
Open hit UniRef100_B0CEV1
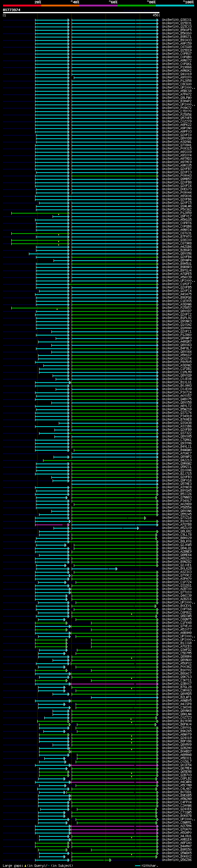pos(176,606)
